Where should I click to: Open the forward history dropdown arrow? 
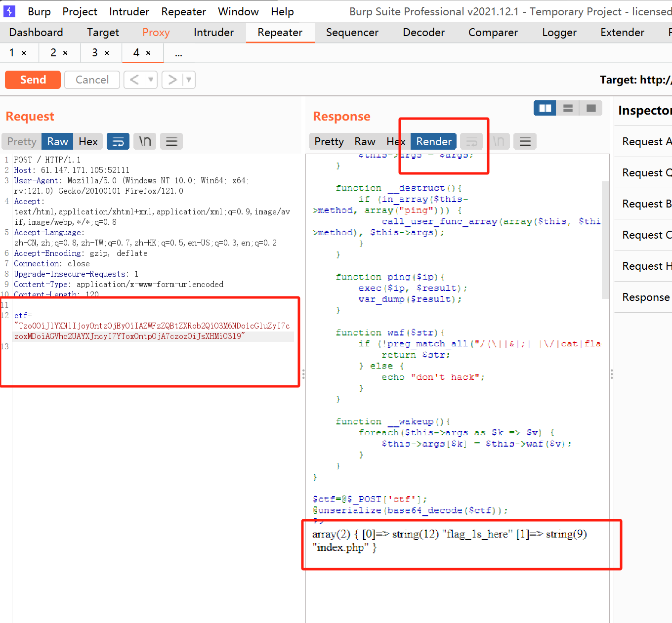pos(189,80)
